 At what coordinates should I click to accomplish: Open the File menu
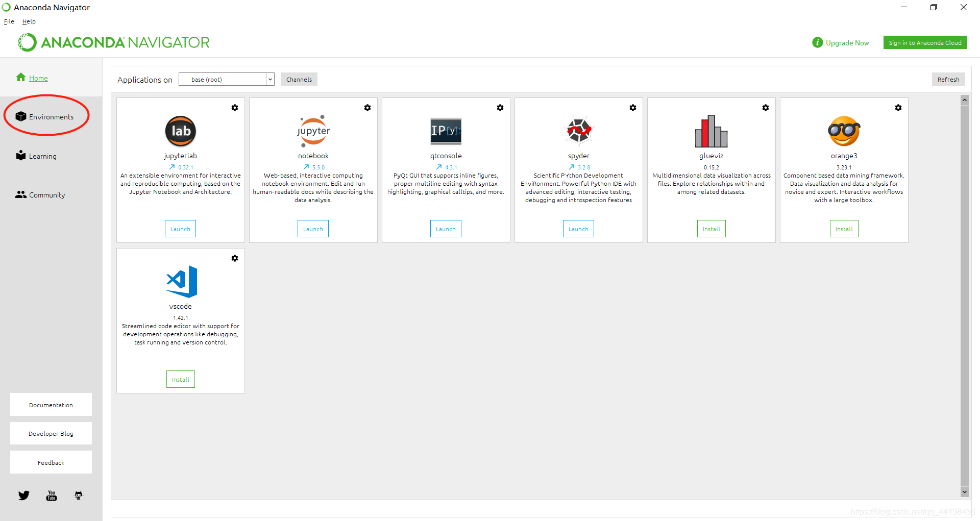click(9, 21)
